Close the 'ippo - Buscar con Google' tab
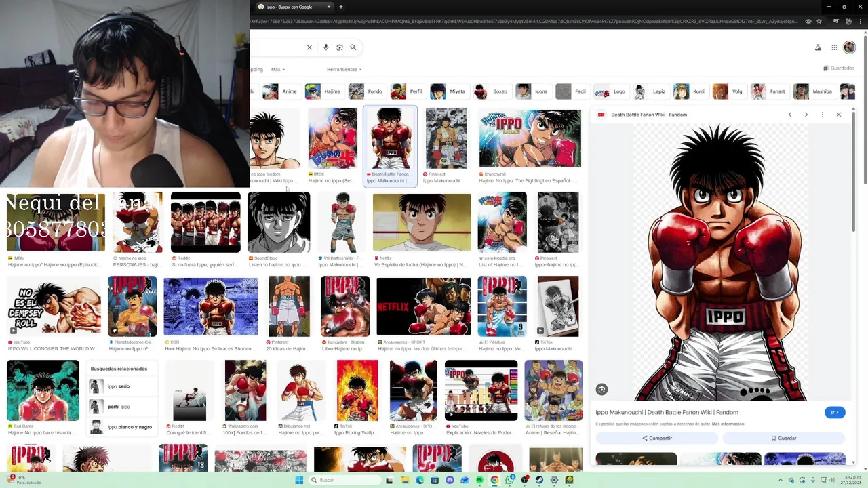Image resolution: width=868 pixels, height=488 pixels. pyautogui.click(x=329, y=7)
